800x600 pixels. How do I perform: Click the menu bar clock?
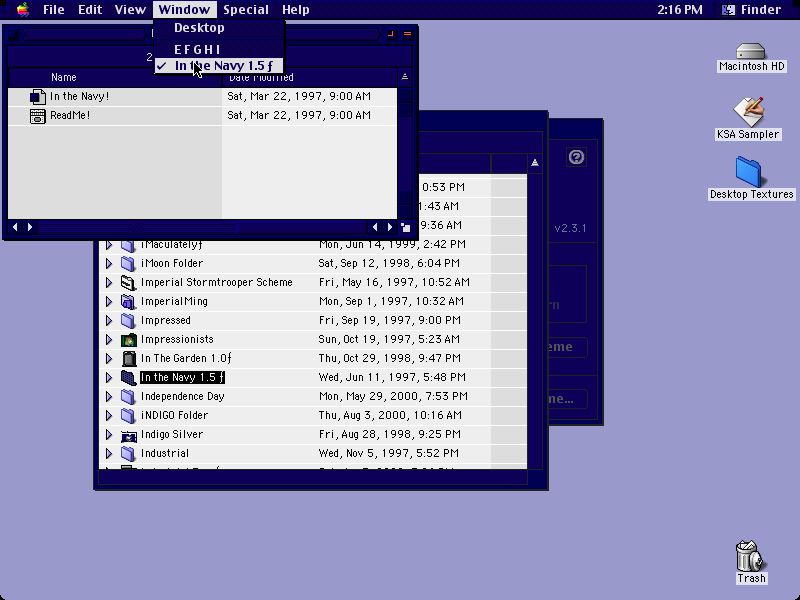tap(680, 10)
